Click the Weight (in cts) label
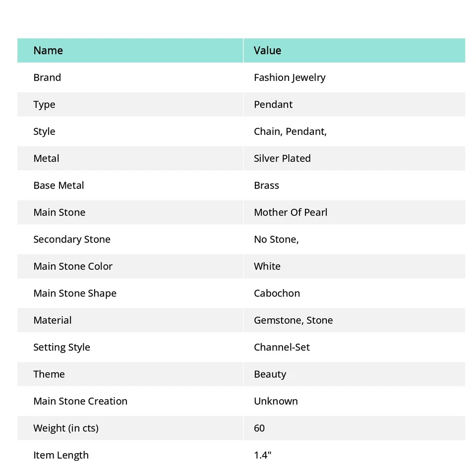The height and width of the screenshot is (476, 476). pos(66,428)
